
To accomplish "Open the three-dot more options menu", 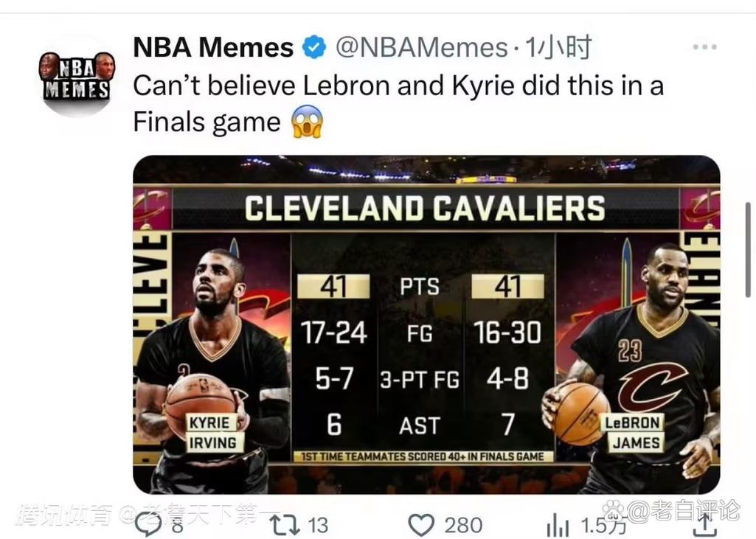I will pyautogui.click(x=704, y=46).
